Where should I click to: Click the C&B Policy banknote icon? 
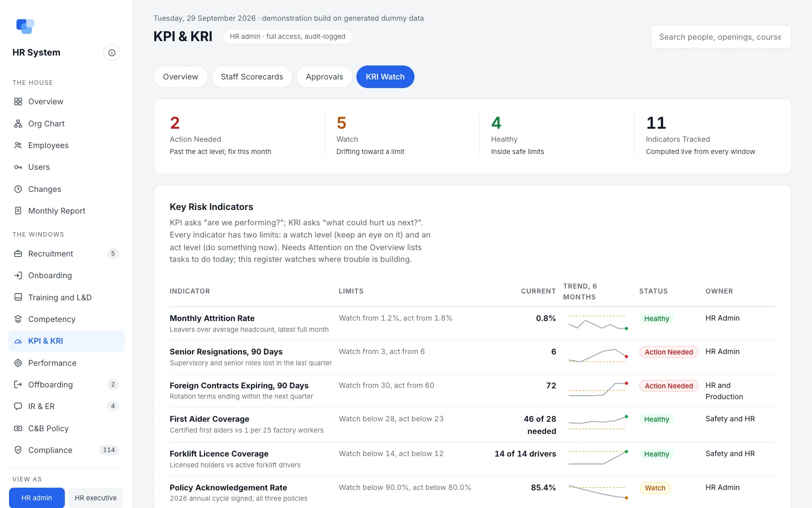tap(18, 429)
